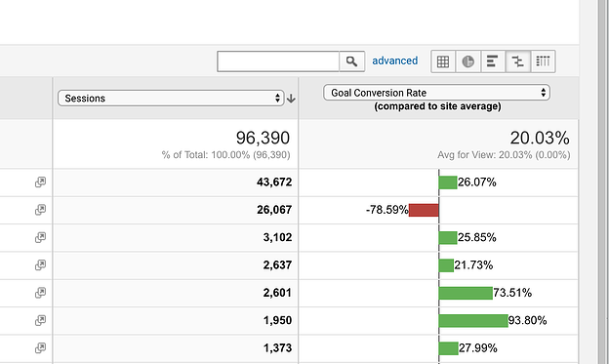609x364 pixels.
Task: Click the red bar labeled -78.59%
Action: pos(424,210)
